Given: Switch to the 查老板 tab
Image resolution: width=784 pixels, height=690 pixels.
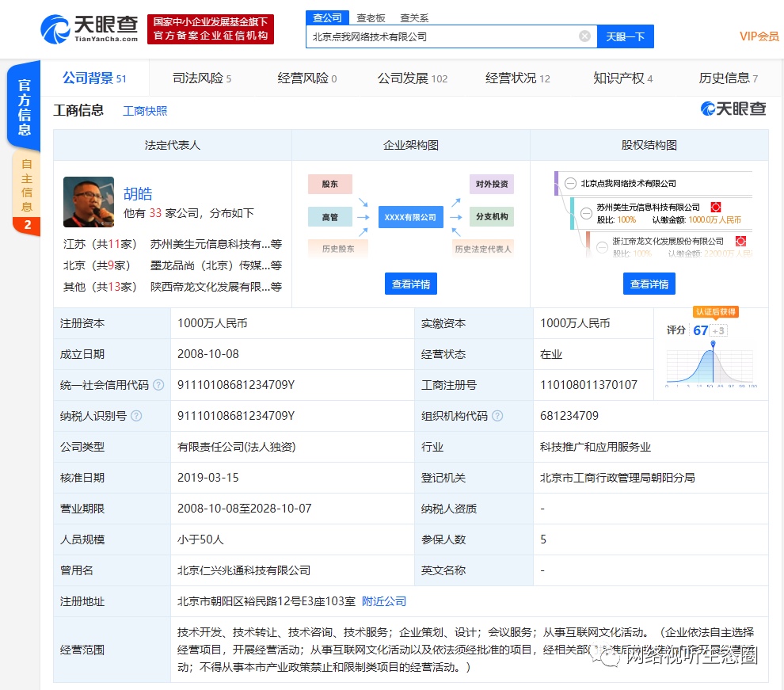Looking at the screenshot, I should [x=371, y=17].
